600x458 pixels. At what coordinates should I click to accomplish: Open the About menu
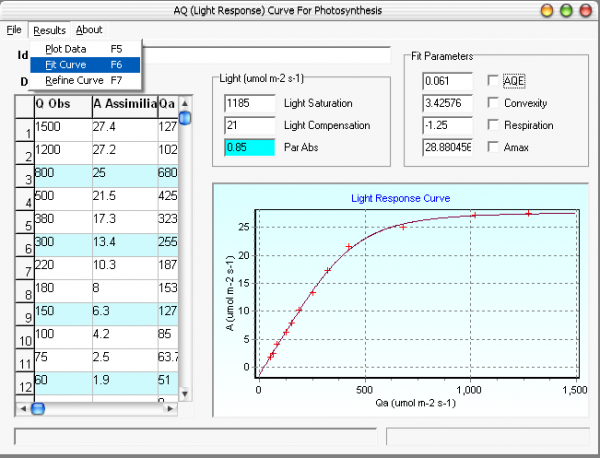[89, 30]
